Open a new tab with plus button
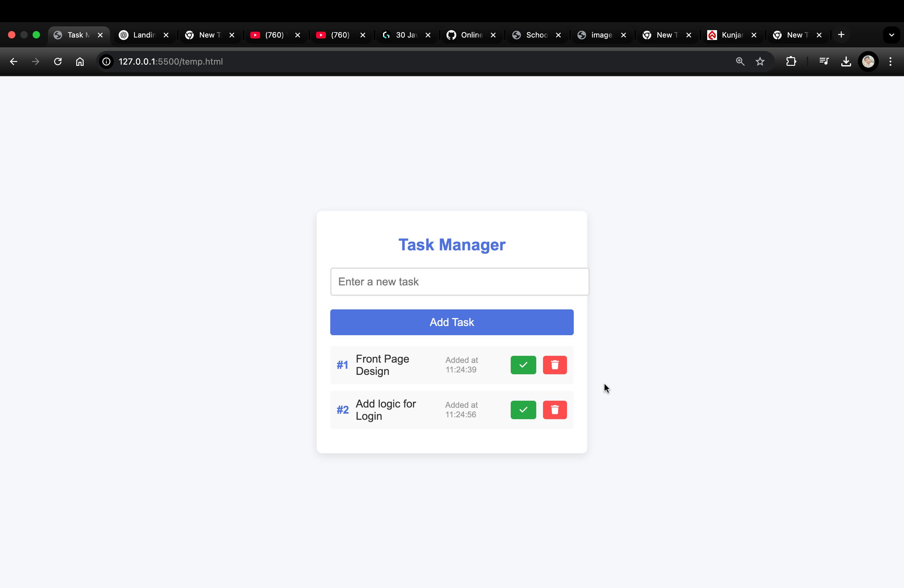904x588 pixels. point(841,35)
